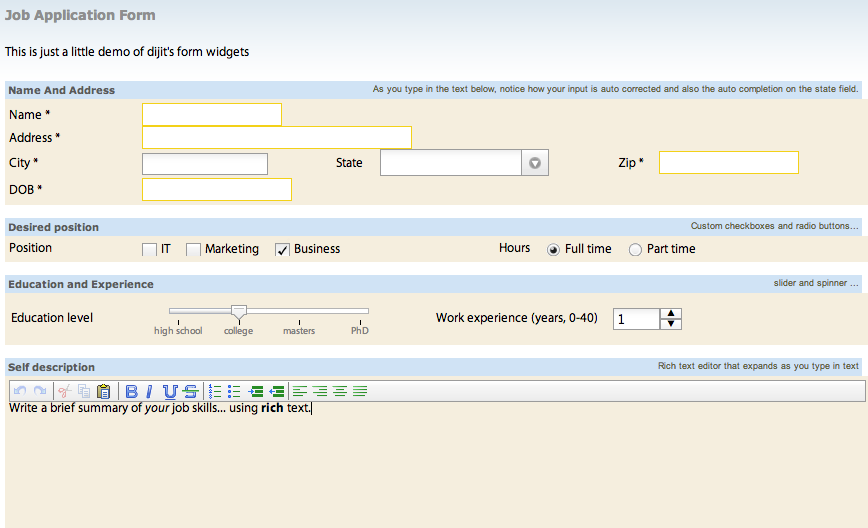Uncheck the Business position checkbox
Image resolution: width=868 pixels, height=528 pixels.
pyautogui.click(x=282, y=250)
